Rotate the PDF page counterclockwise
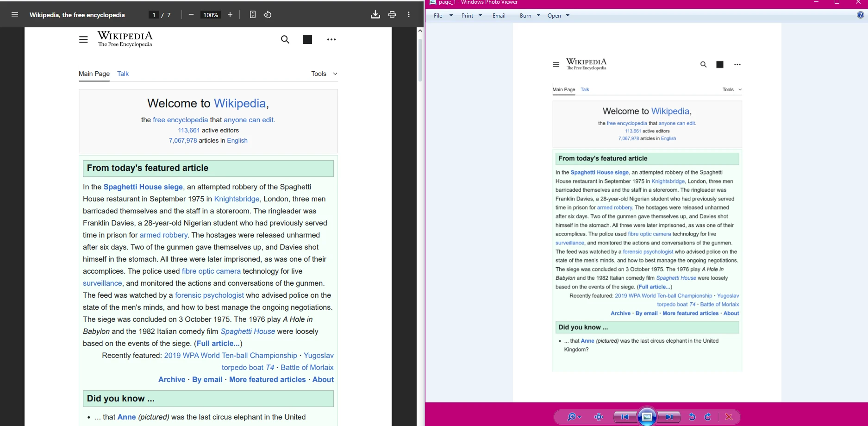Image resolution: width=868 pixels, height=426 pixels. pyautogui.click(x=267, y=14)
